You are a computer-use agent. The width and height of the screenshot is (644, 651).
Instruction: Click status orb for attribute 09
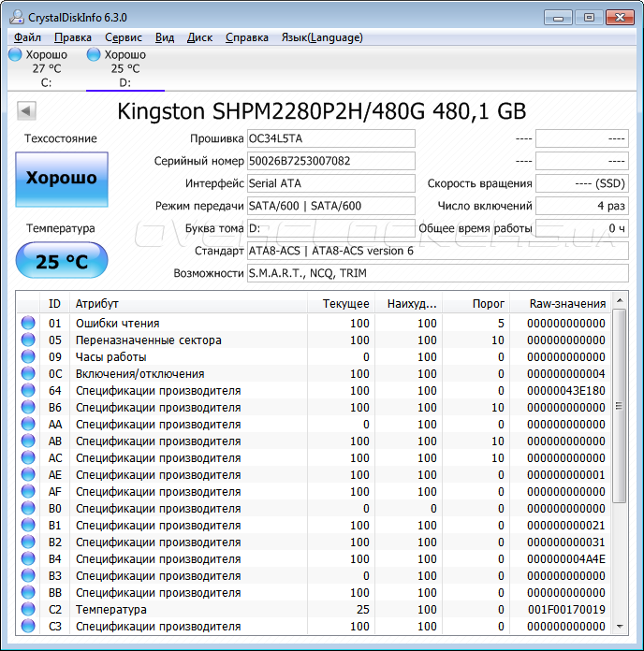(28, 356)
